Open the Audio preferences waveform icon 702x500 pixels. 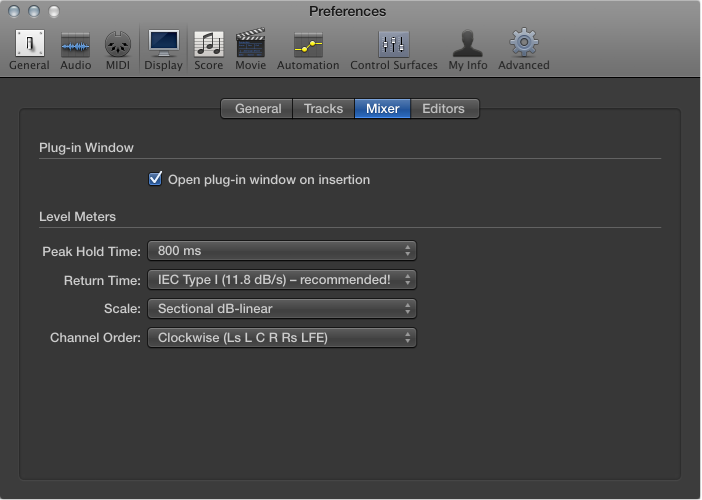(75, 45)
